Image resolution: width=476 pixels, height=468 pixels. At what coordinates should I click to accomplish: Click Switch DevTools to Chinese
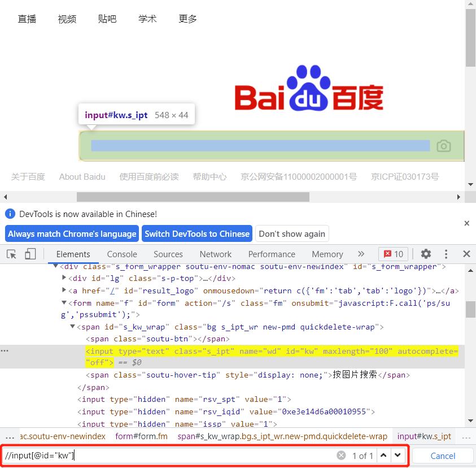(x=196, y=233)
